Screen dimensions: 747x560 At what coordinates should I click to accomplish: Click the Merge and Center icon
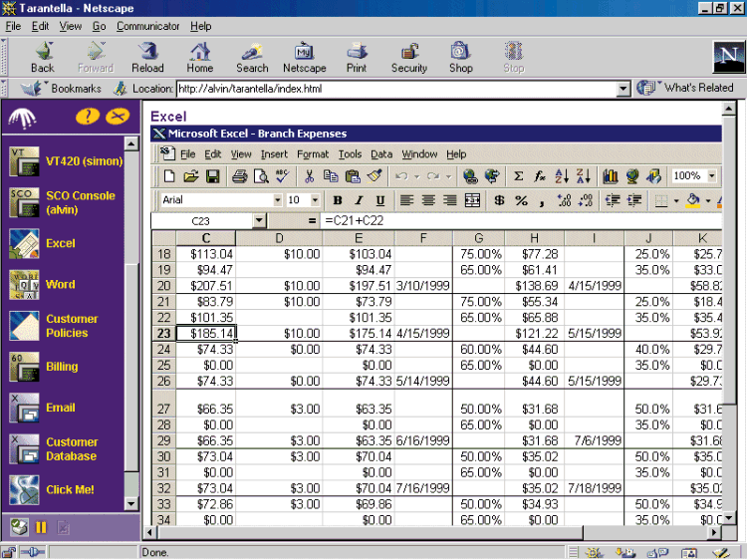(472, 200)
